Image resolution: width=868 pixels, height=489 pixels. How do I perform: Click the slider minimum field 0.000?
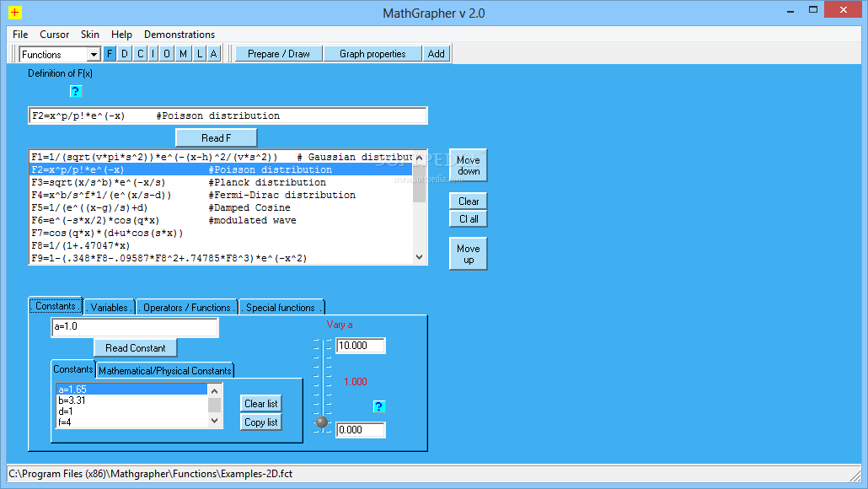click(x=361, y=430)
